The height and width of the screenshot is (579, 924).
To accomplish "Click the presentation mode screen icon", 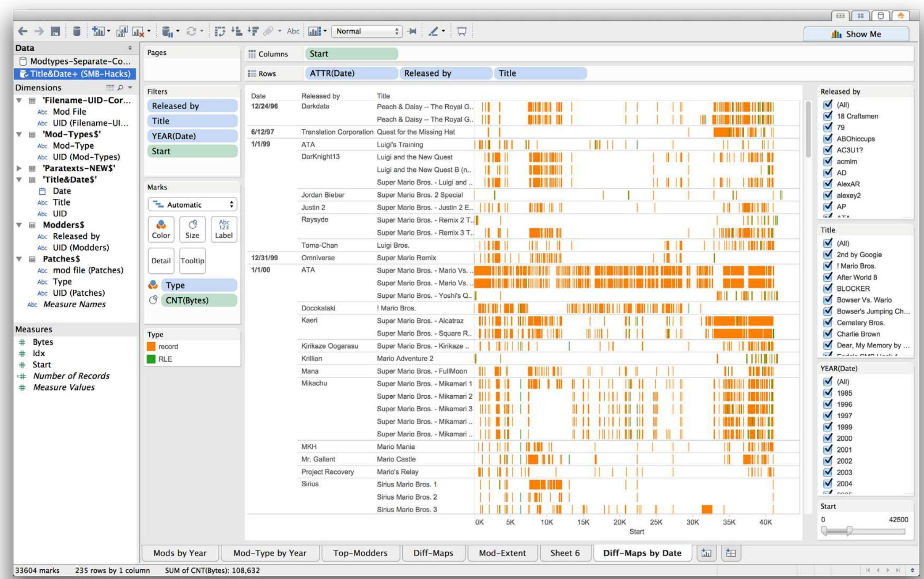I will pyautogui.click(x=462, y=31).
